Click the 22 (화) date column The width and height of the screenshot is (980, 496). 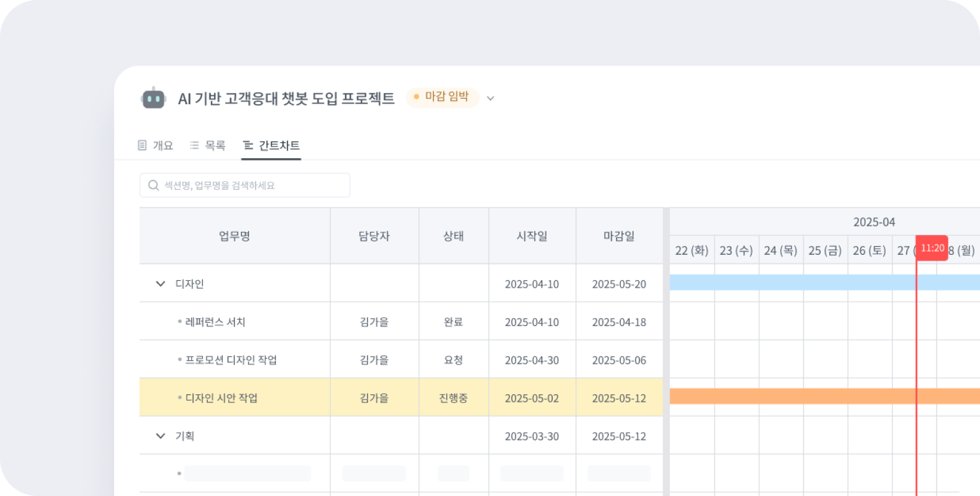(x=692, y=250)
